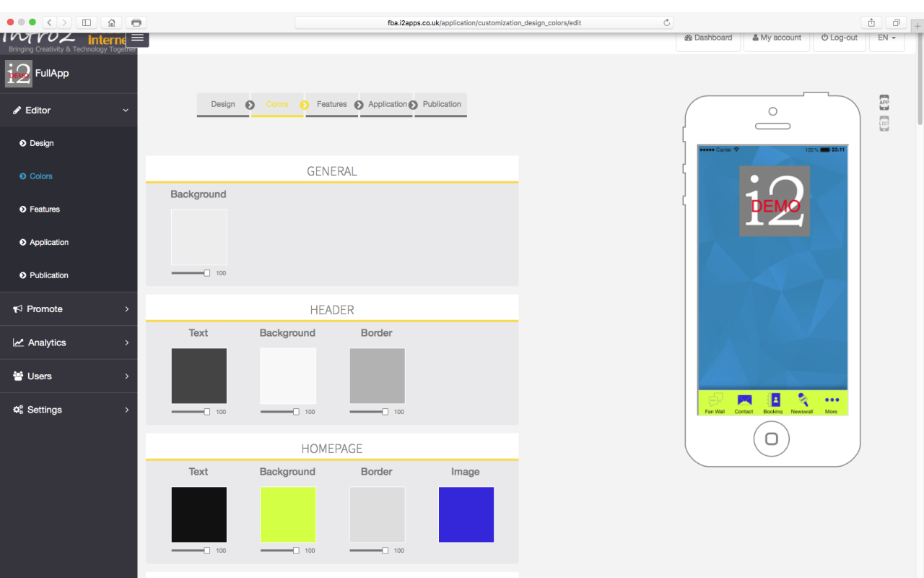Tap the Booking icon in phone preview

[773, 402]
